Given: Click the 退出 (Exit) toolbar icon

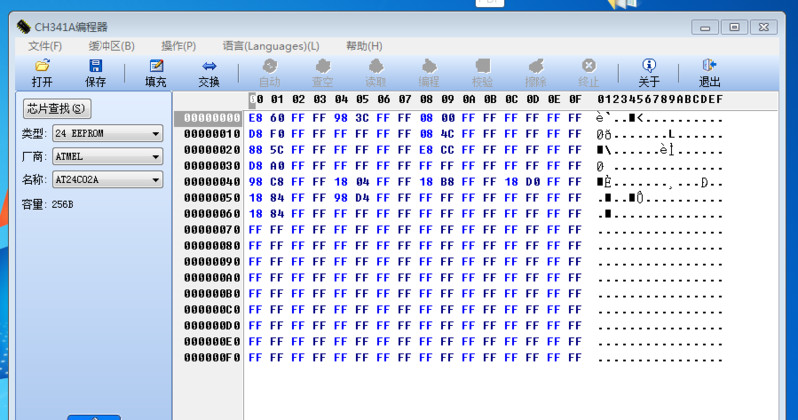Looking at the screenshot, I should click(710, 66).
